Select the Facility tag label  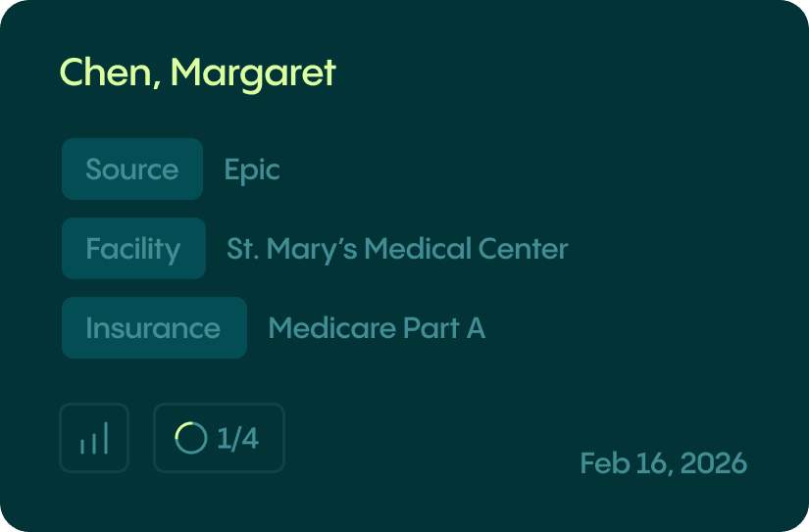(x=133, y=249)
